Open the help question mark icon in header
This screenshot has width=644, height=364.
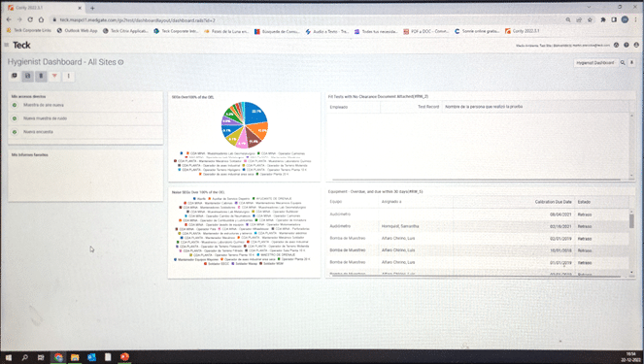click(x=627, y=46)
